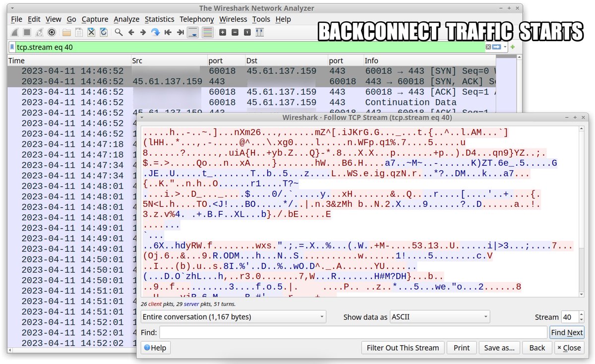Open Find Packet with the magnifier icon

pos(119,32)
